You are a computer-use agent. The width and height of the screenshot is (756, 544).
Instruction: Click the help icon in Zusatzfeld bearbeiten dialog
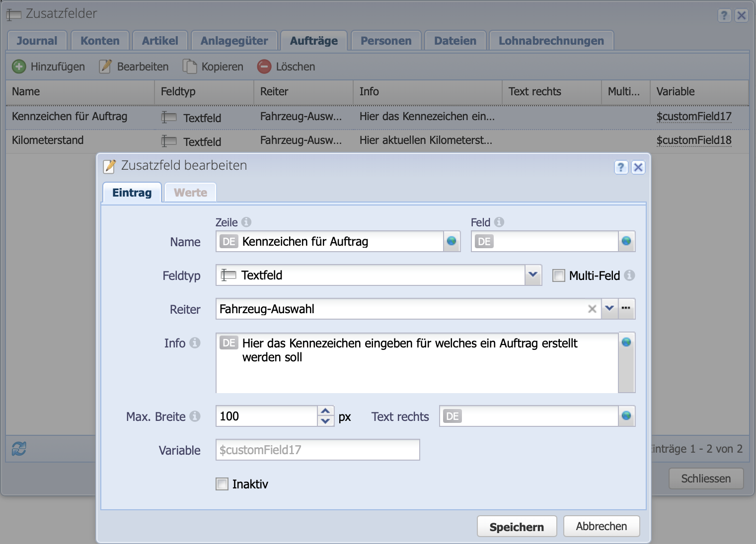[621, 167]
